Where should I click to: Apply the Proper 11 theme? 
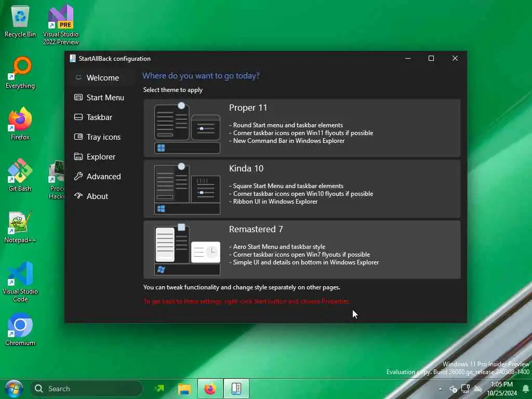[x=302, y=128]
